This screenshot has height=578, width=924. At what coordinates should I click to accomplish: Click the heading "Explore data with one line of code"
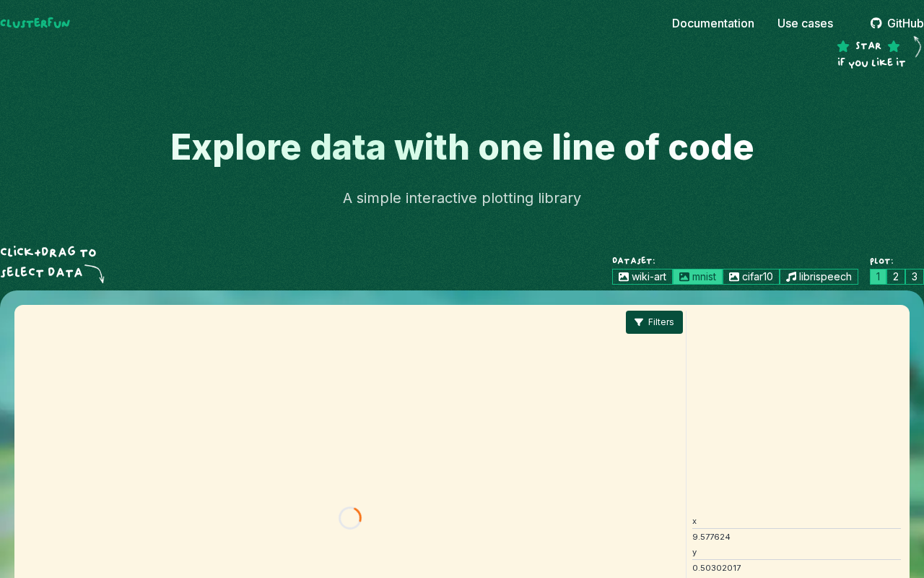point(462,147)
